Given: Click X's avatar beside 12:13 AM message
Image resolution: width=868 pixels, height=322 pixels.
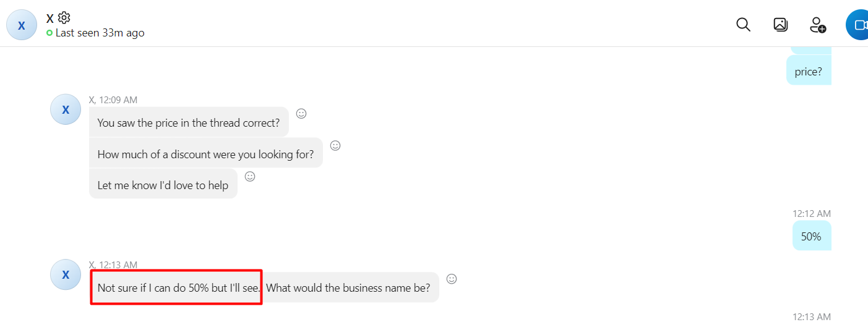Looking at the screenshot, I should [66, 274].
